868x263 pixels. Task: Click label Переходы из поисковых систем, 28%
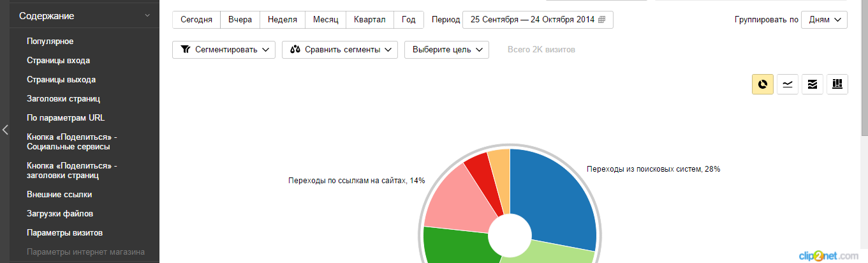[x=653, y=169]
